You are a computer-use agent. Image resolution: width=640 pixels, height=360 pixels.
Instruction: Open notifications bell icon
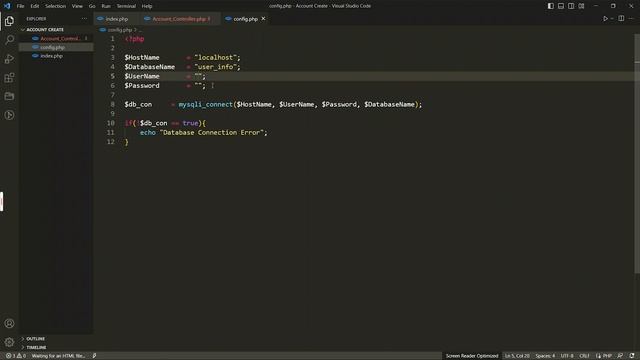coord(632,356)
